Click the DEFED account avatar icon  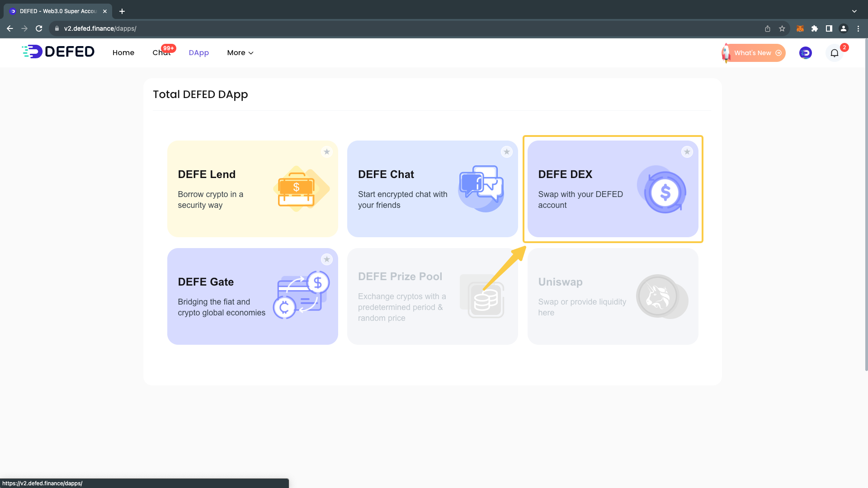coord(805,53)
